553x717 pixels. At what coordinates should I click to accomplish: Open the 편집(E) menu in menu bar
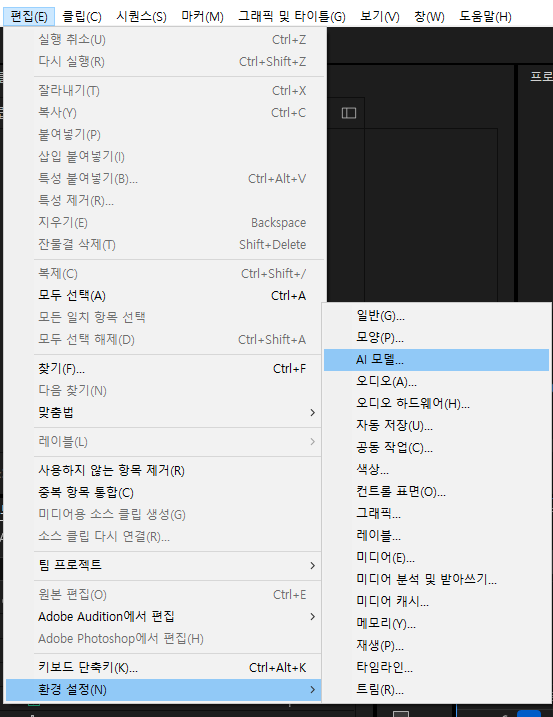point(29,17)
